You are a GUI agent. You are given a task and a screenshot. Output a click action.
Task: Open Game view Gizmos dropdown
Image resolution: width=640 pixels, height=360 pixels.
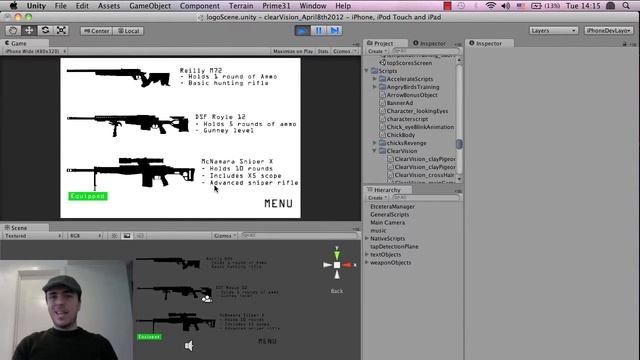344,51
